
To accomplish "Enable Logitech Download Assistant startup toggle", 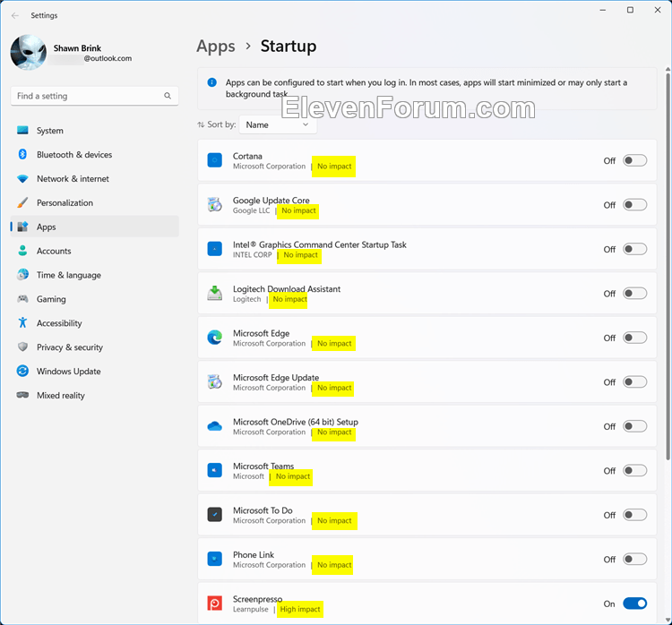I will click(x=634, y=294).
